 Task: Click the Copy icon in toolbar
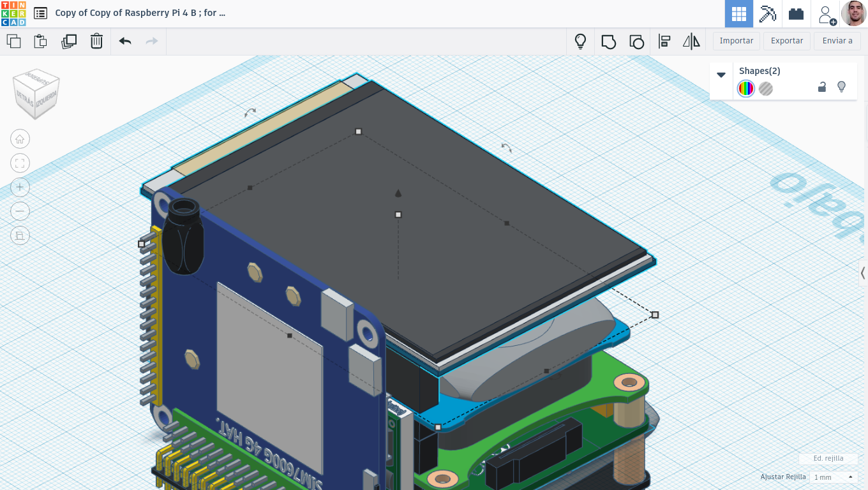tap(13, 41)
